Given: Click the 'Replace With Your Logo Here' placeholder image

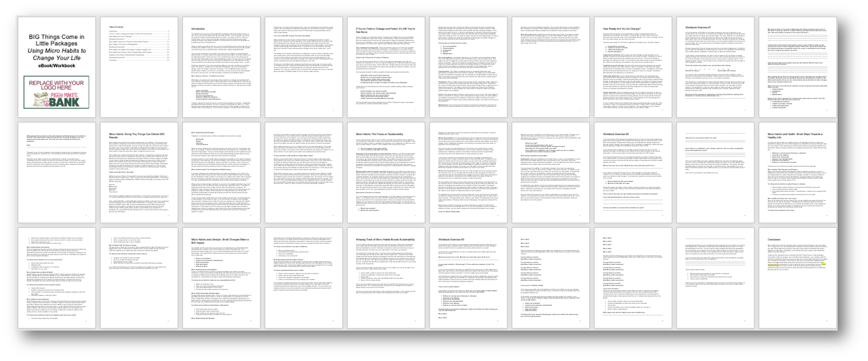Looking at the screenshot, I should click(57, 92).
